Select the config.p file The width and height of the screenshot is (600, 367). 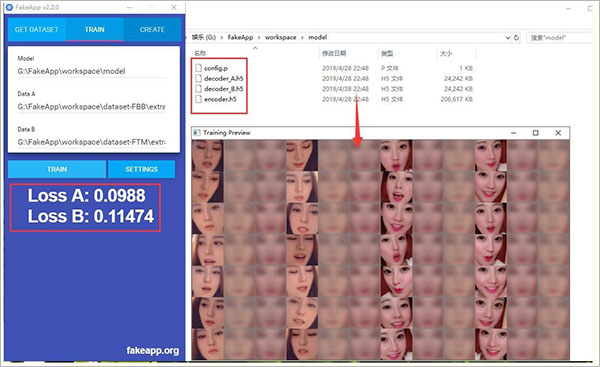pos(216,68)
